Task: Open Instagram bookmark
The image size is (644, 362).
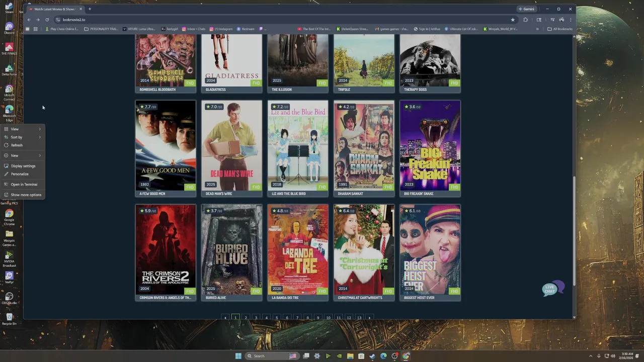Action: coord(221,29)
